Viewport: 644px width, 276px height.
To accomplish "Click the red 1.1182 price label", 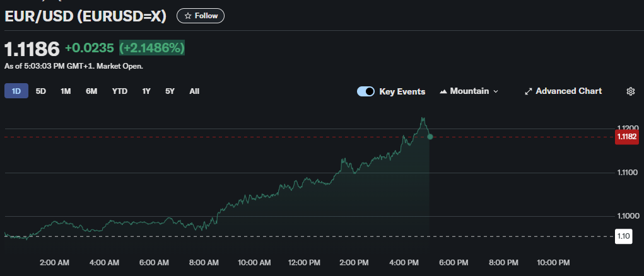I will [x=627, y=137].
